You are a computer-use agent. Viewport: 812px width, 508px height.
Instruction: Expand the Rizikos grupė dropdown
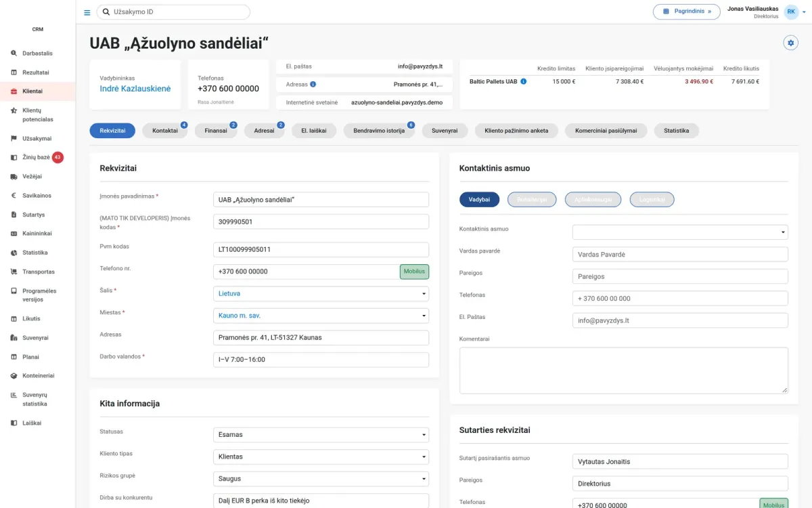[x=321, y=479]
